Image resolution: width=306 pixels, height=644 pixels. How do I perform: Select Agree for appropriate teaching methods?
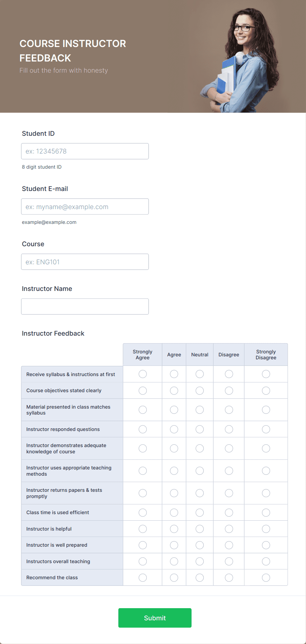174,470
